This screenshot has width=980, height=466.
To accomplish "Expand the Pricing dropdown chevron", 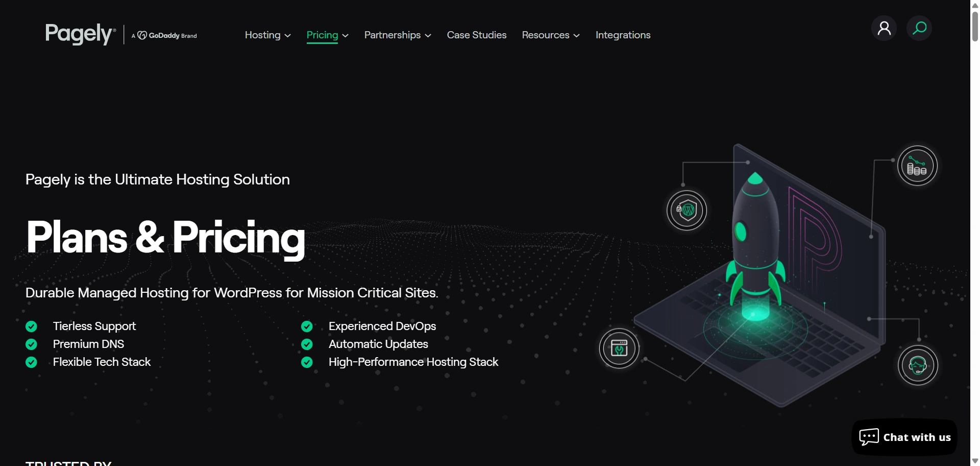I will (346, 36).
